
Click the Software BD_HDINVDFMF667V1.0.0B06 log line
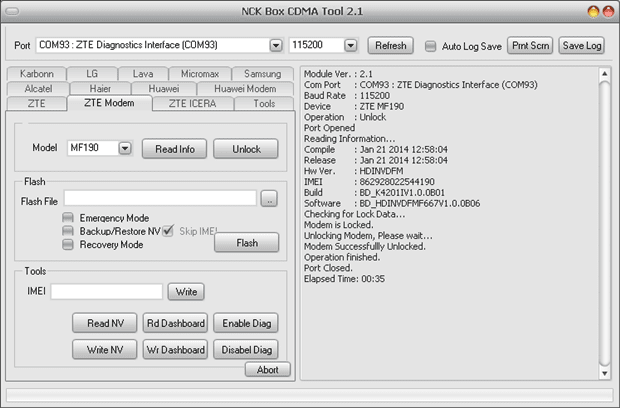pos(392,203)
